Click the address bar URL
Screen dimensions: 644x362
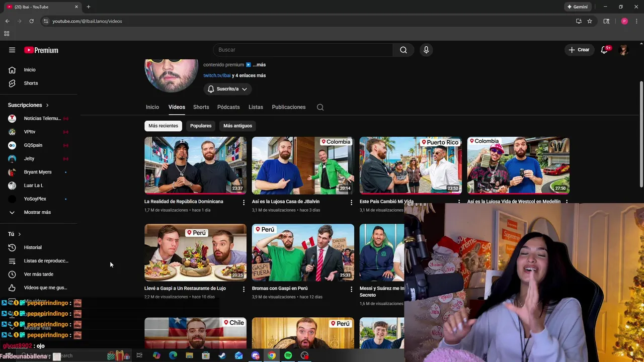pyautogui.click(x=88, y=21)
